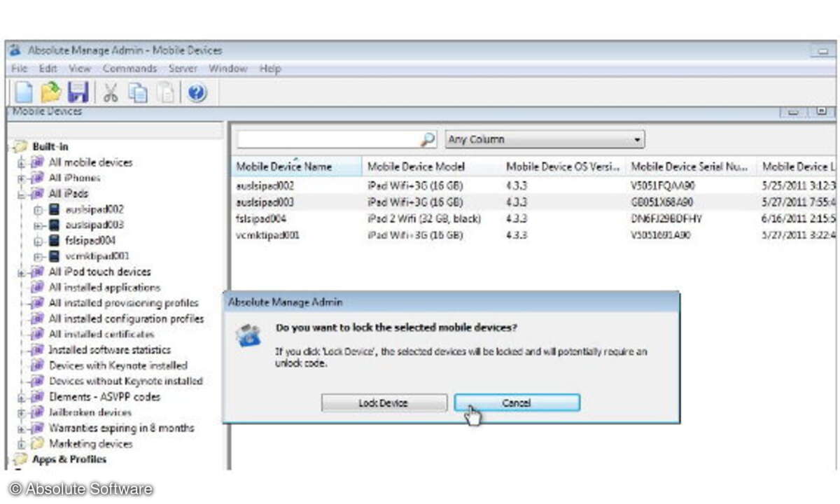Viewport: 840px width, 504px height.
Task: Click the Installed software statistics group icon
Action: click(x=38, y=350)
